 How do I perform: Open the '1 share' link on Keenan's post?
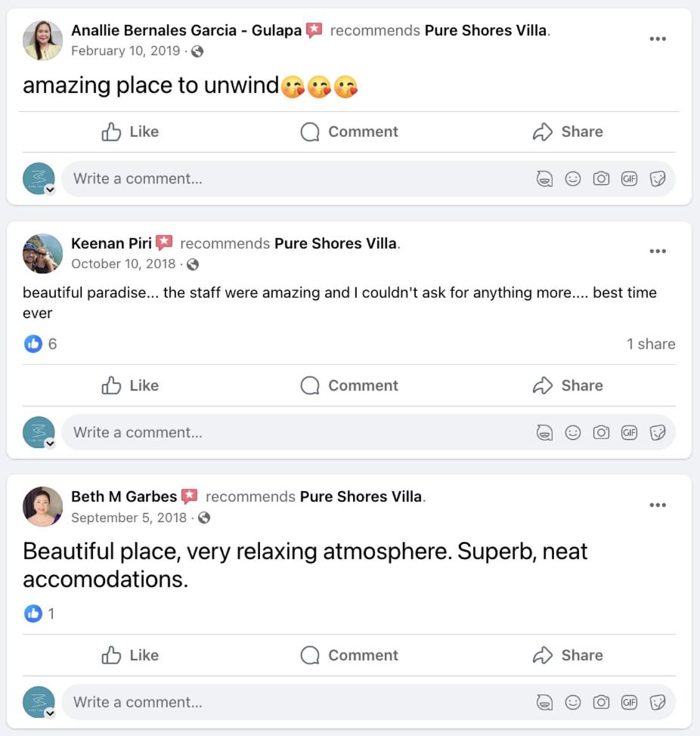(x=651, y=344)
